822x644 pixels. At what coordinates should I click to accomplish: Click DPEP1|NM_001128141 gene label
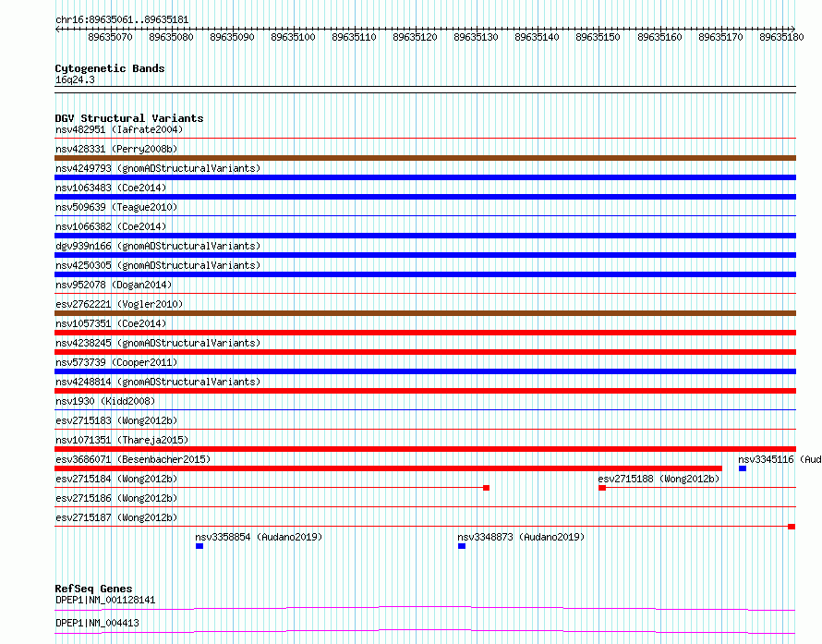tap(105, 600)
